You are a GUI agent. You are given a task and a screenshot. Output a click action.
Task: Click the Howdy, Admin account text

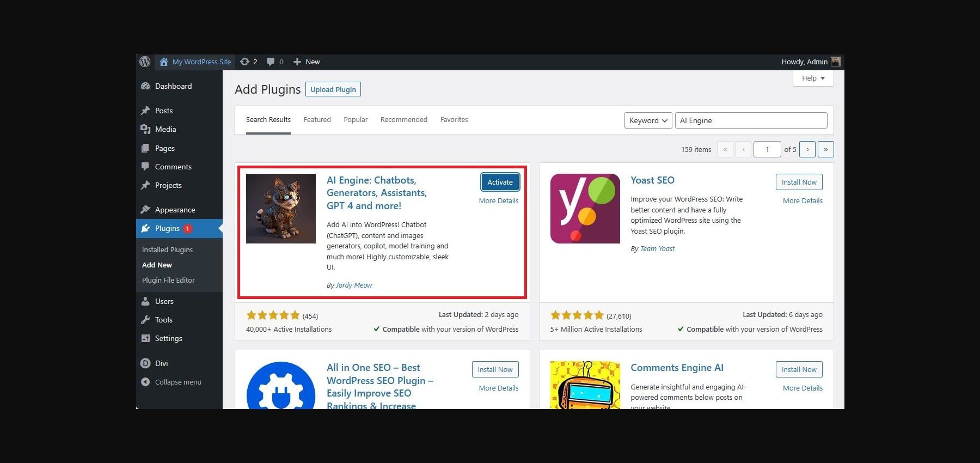(805, 62)
